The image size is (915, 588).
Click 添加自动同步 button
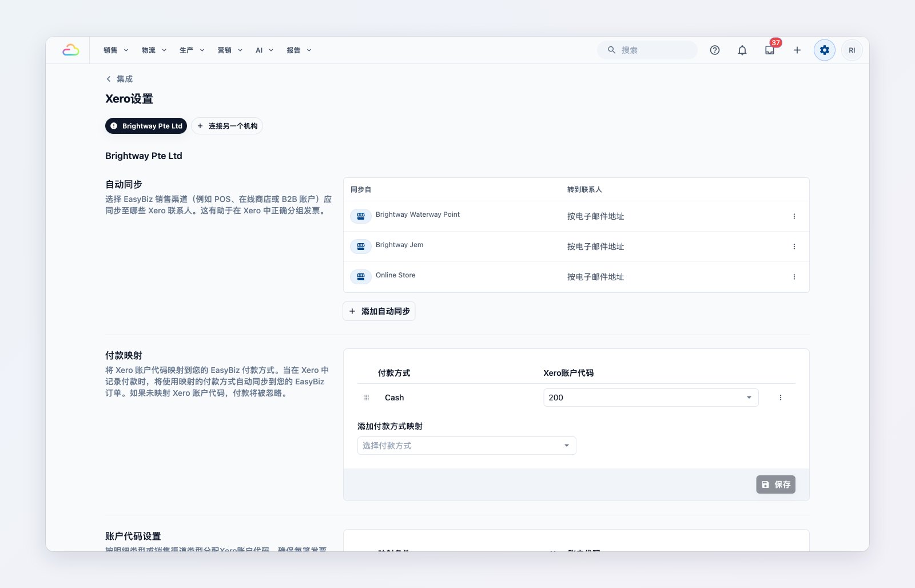[379, 311]
